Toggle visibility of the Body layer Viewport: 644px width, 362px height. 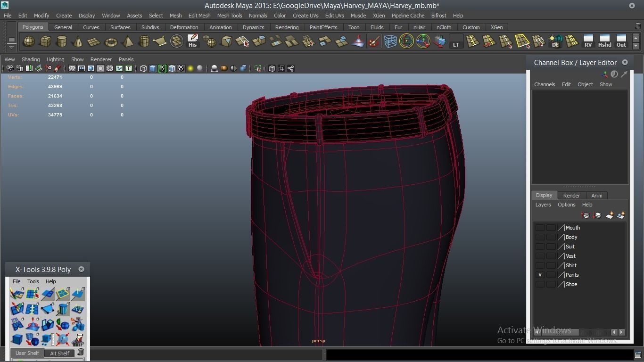[540, 237]
